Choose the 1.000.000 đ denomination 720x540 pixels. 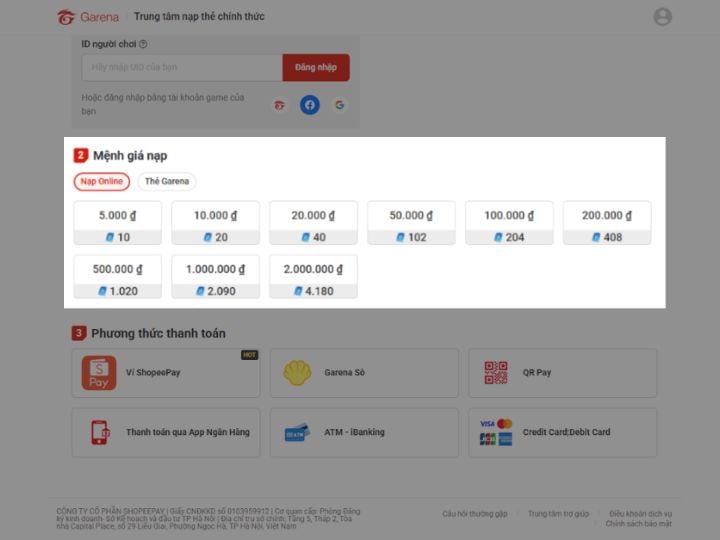click(215, 276)
